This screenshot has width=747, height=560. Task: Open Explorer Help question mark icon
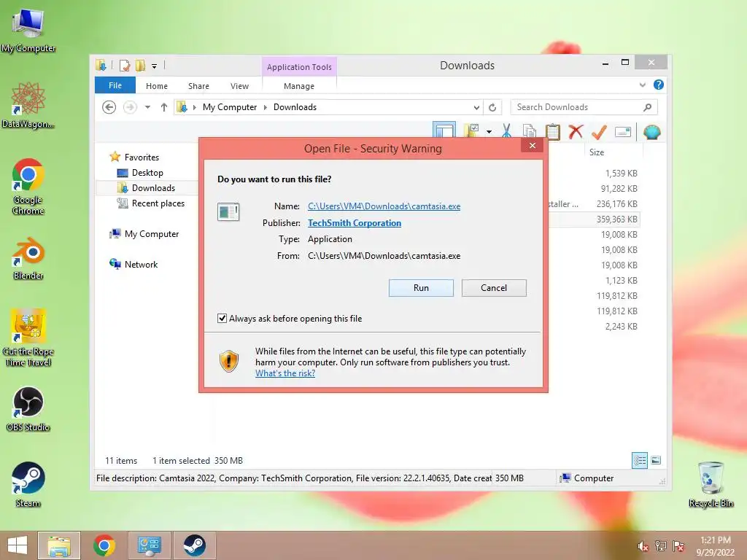point(659,85)
